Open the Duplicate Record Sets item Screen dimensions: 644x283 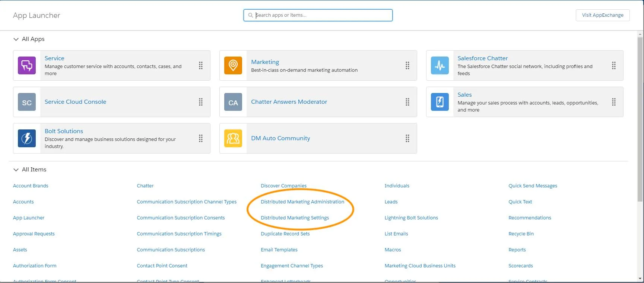pos(285,234)
